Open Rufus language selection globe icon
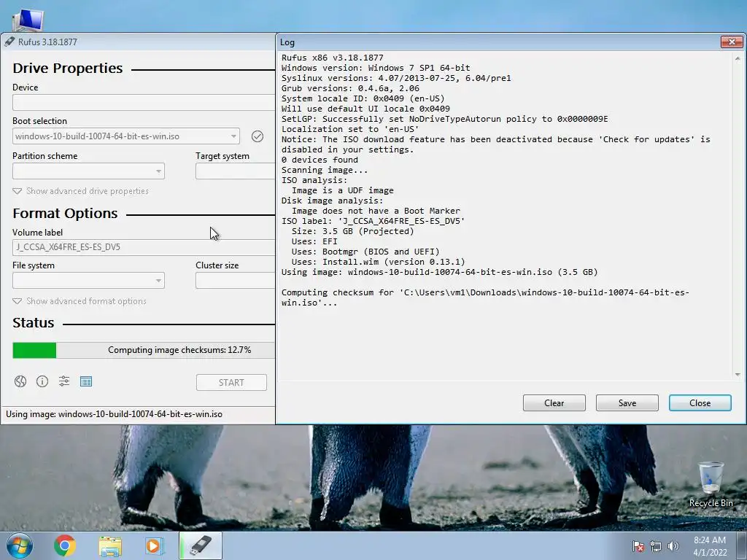The width and height of the screenshot is (747, 560). (x=20, y=381)
